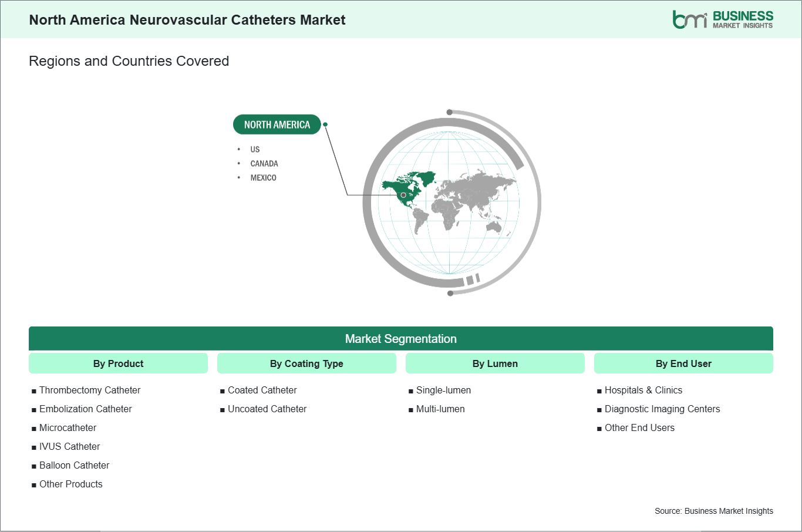802x532 pixels.
Task: Click the NORTH AMERICA green badge
Action: (x=277, y=124)
